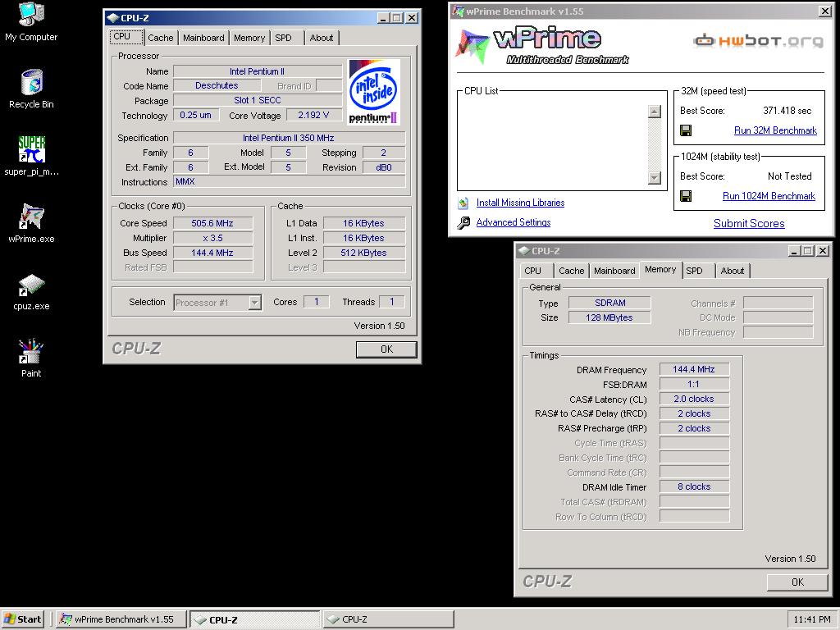This screenshot has height=630, width=840.
Task: Click the icon beside Install Missing Libraries
Action: point(463,203)
